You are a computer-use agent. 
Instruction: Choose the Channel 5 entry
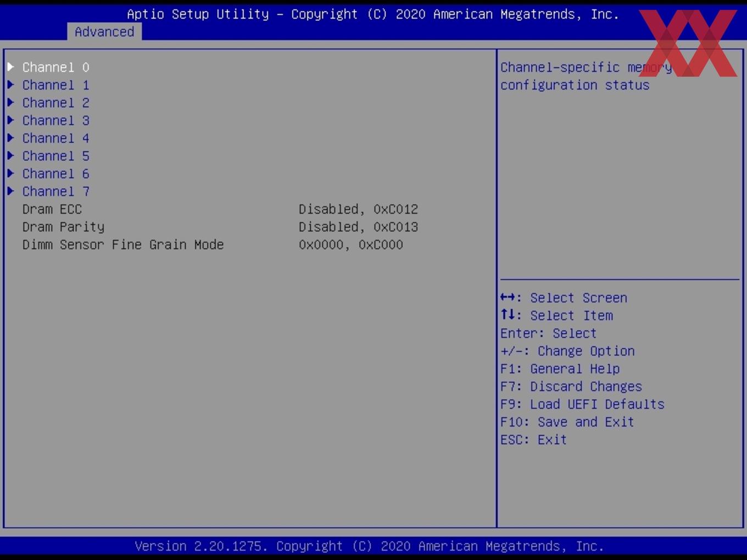[x=56, y=156]
